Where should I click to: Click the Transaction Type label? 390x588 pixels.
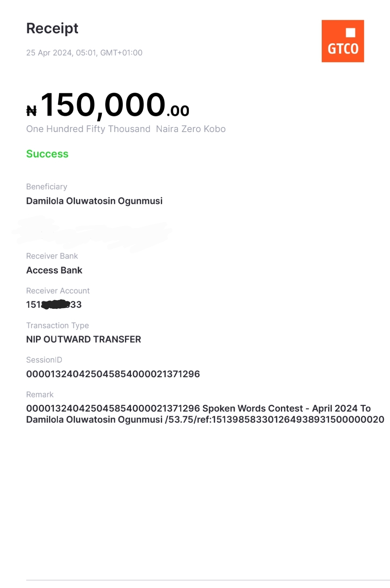[57, 325]
